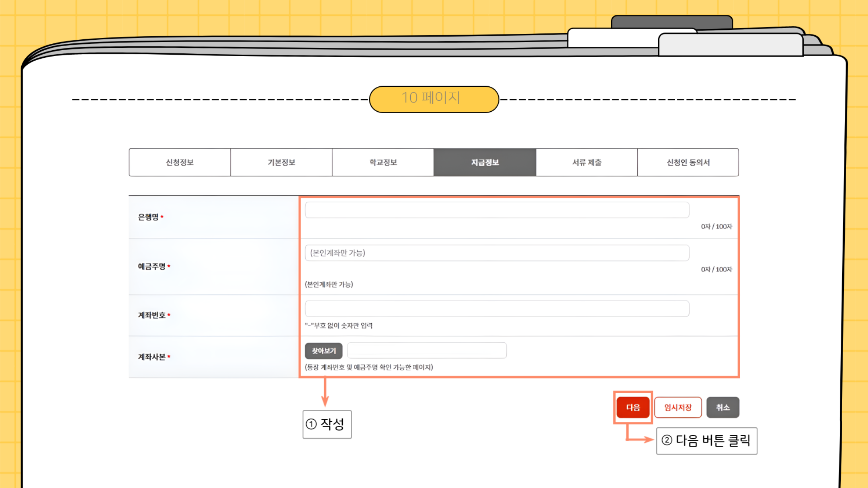This screenshot has height=488, width=868.
Task: Click the gray 취소 button
Action: click(x=723, y=407)
